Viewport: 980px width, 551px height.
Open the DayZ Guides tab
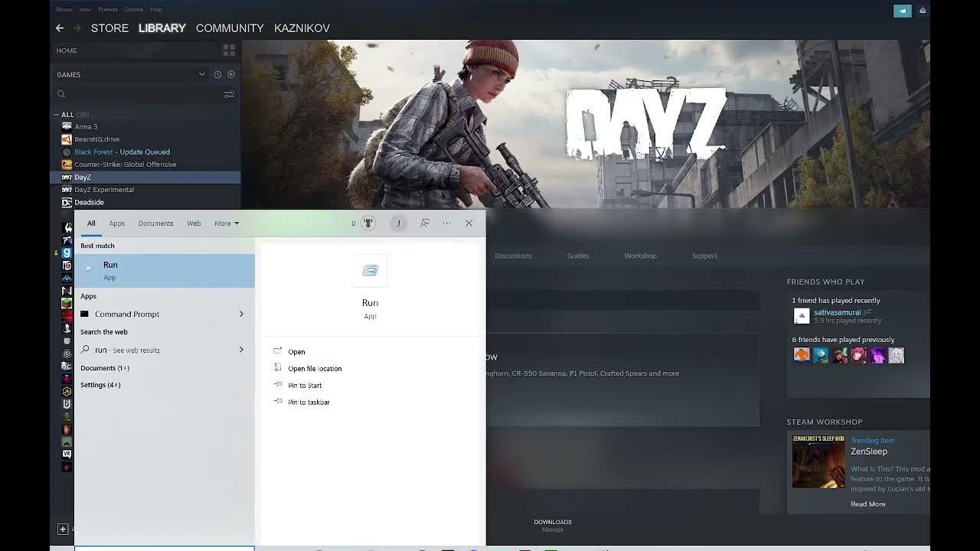pos(578,256)
